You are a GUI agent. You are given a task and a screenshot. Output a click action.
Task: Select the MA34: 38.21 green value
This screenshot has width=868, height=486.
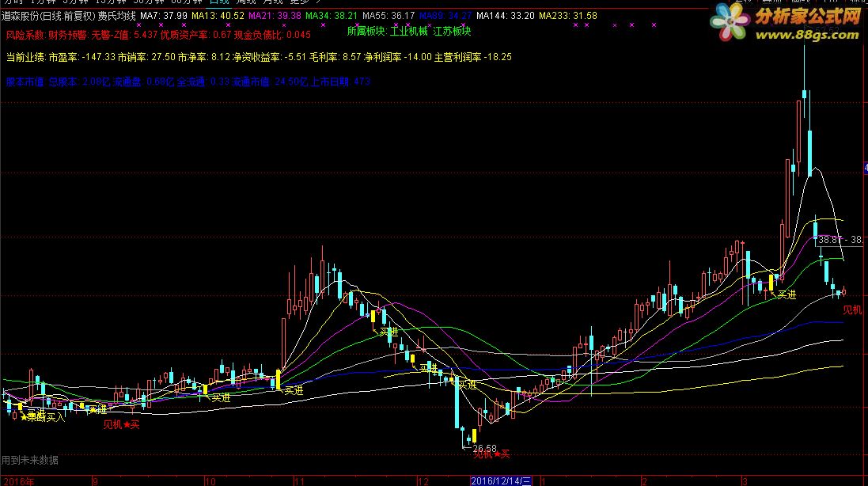click(x=332, y=16)
